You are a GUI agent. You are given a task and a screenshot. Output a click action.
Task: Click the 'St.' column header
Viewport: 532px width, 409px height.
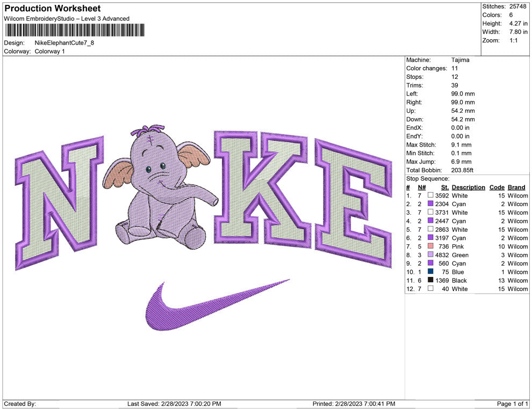[445, 187]
